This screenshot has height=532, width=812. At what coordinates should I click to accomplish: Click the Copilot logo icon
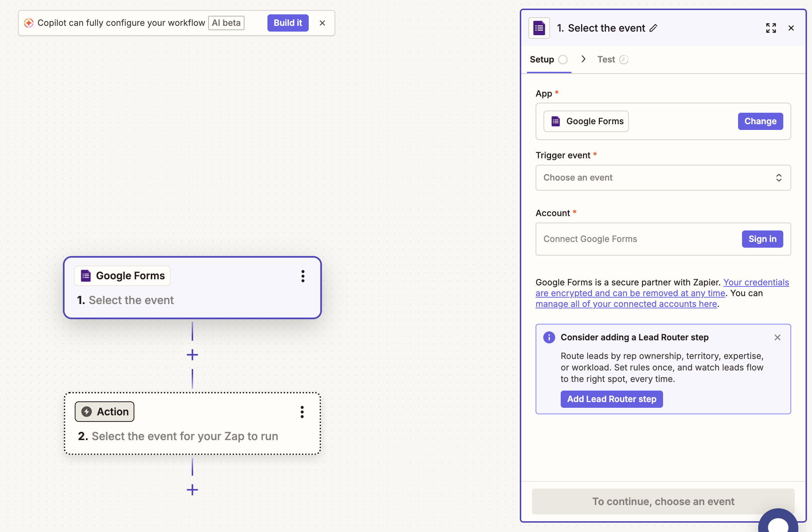29,23
